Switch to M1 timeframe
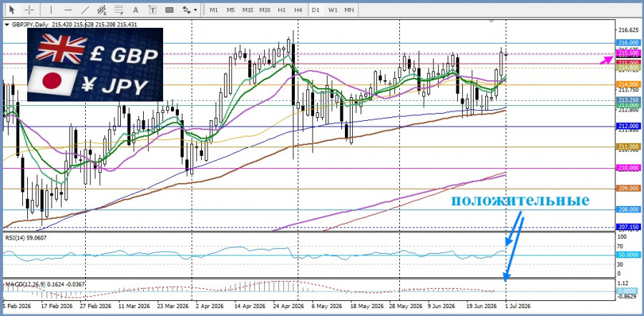644x316 pixels. tap(213, 9)
